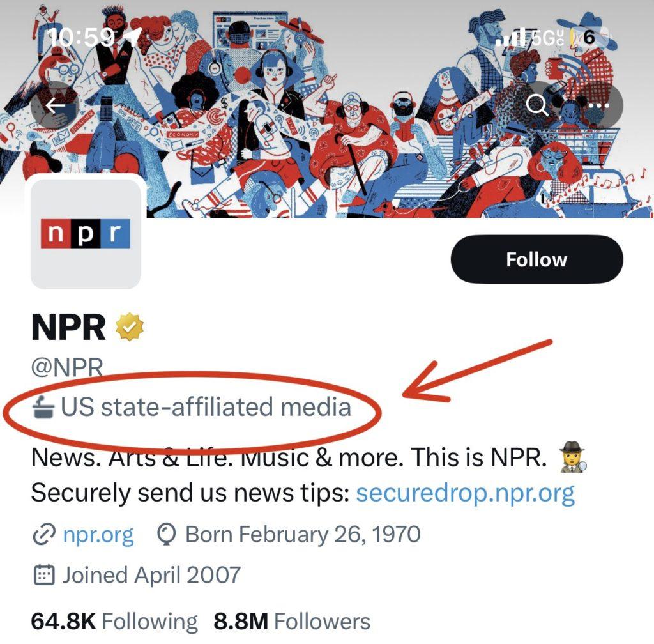Tap the gold verified badge beside NPR
Screen dimensions: 654x644
tap(130, 328)
